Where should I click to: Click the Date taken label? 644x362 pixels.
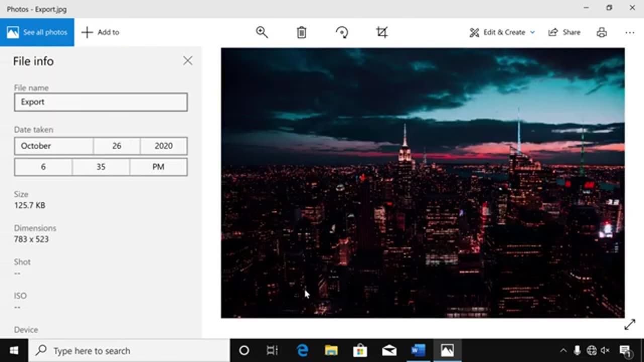pyautogui.click(x=33, y=129)
